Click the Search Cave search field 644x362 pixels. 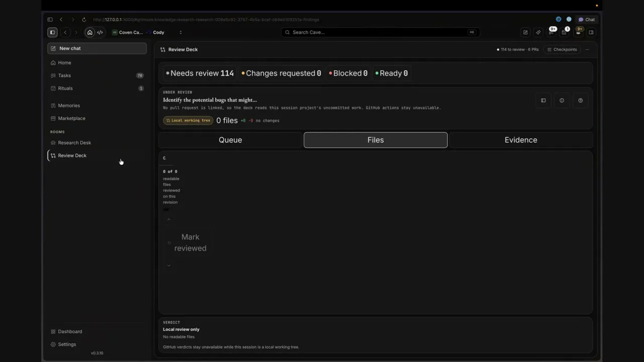(x=380, y=32)
